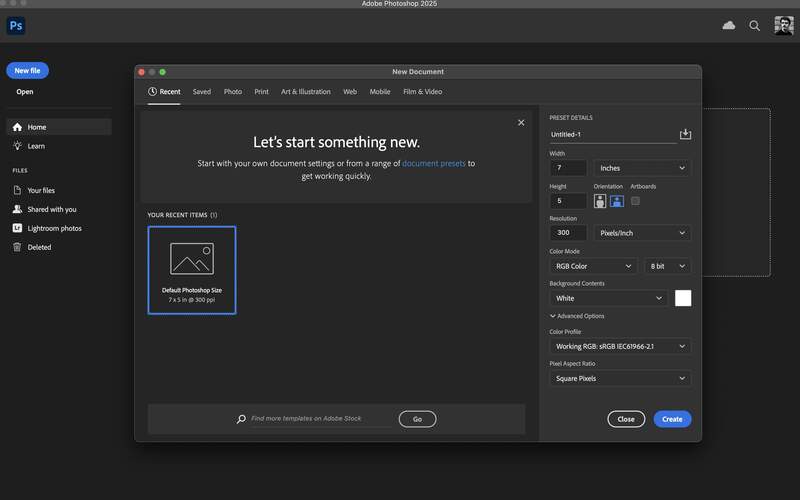Switch to the Web tab
This screenshot has width=800, height=500.
[x=350, y=92]
